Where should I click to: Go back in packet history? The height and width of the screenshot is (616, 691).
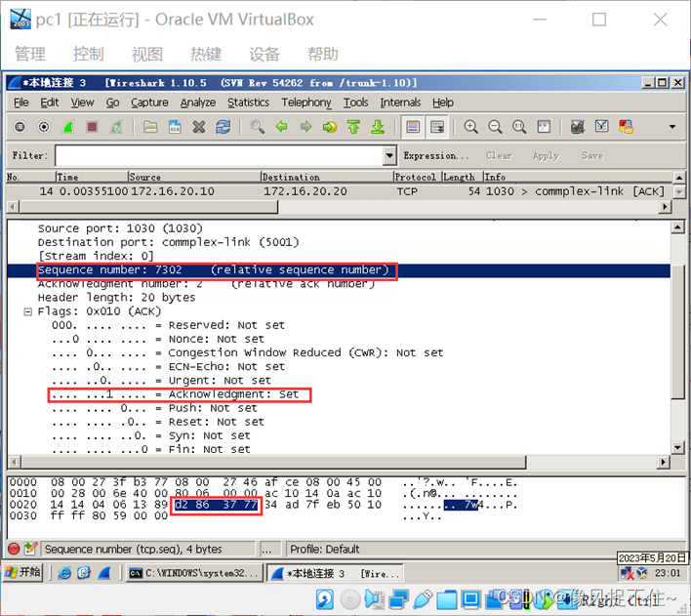(x=282, y=127)
